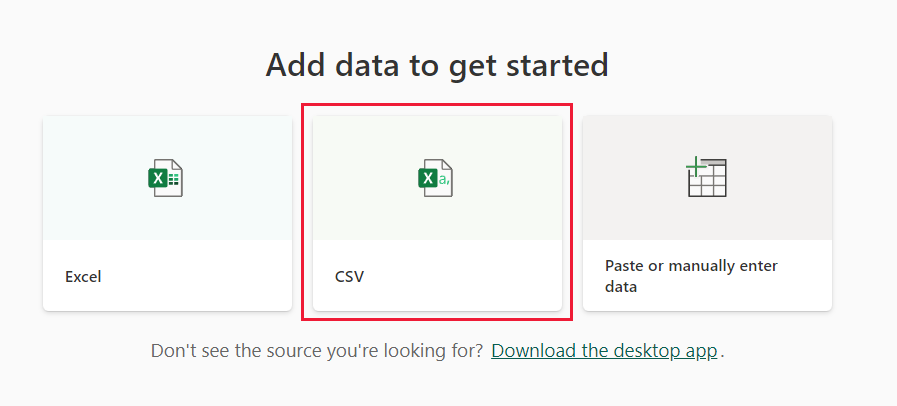Image resolution: width=897 pixels, height=406 pixels.
Task: Select the CSV label text
Action: [x=349, y=277]
